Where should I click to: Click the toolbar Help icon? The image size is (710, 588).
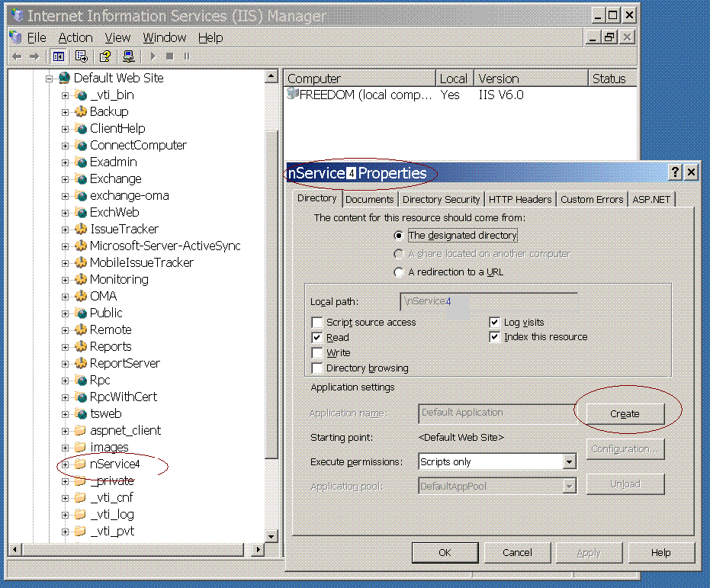[x=105, y=56]
